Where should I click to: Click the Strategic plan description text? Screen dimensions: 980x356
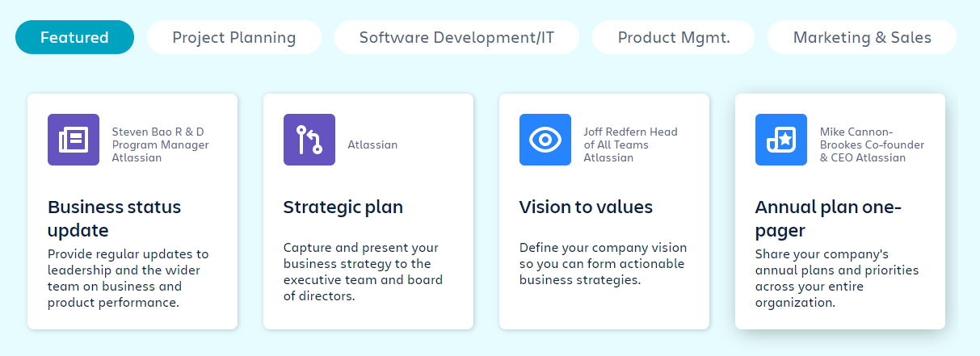point(363,272)
